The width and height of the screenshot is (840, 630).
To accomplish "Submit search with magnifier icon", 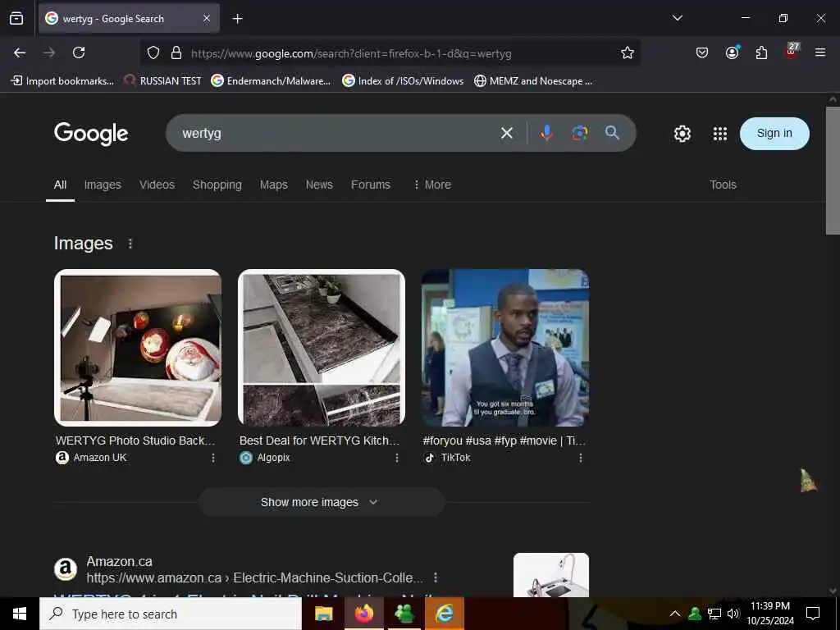I will [x=612, y=133].
